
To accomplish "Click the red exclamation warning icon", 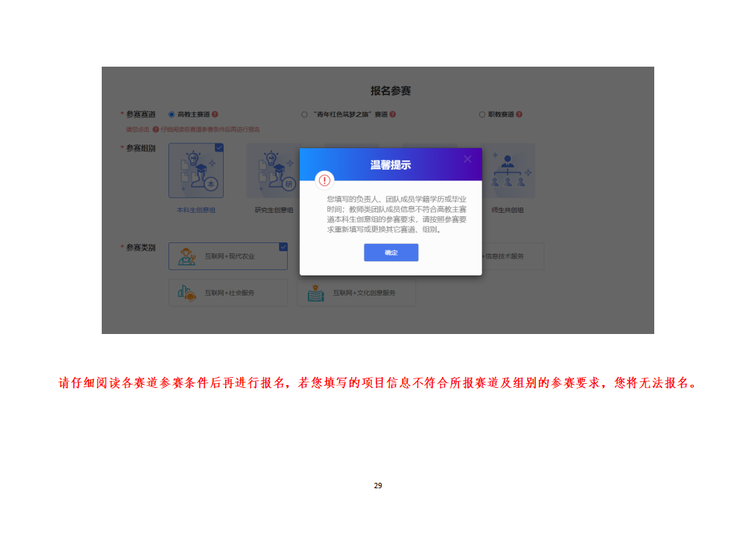I will 325,180.
